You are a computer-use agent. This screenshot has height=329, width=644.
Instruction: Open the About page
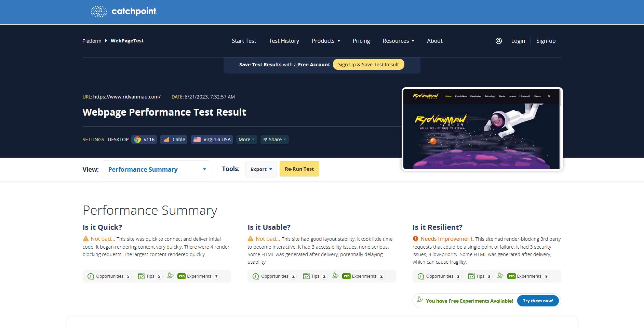click(x=434, y=41)
